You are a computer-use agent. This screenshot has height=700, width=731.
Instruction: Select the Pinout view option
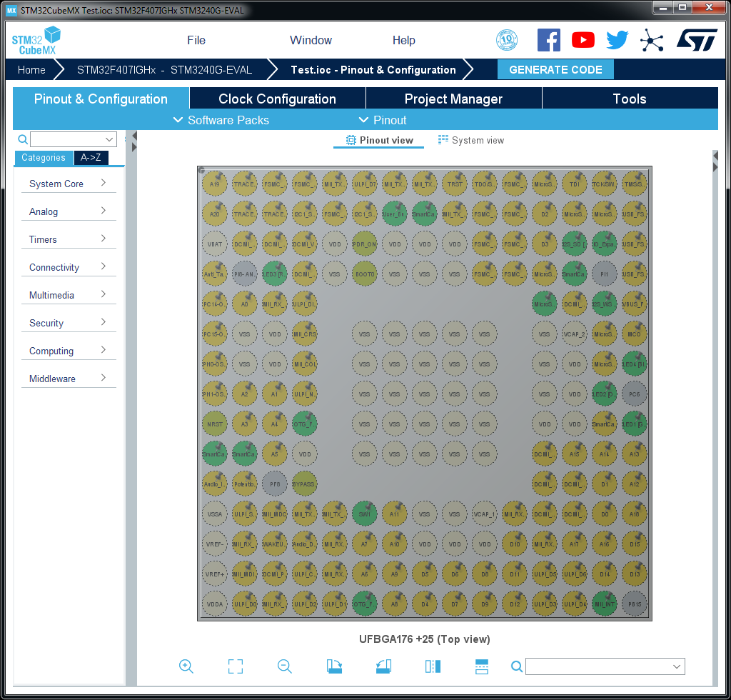pyautogui.click(x=378, y=140)
